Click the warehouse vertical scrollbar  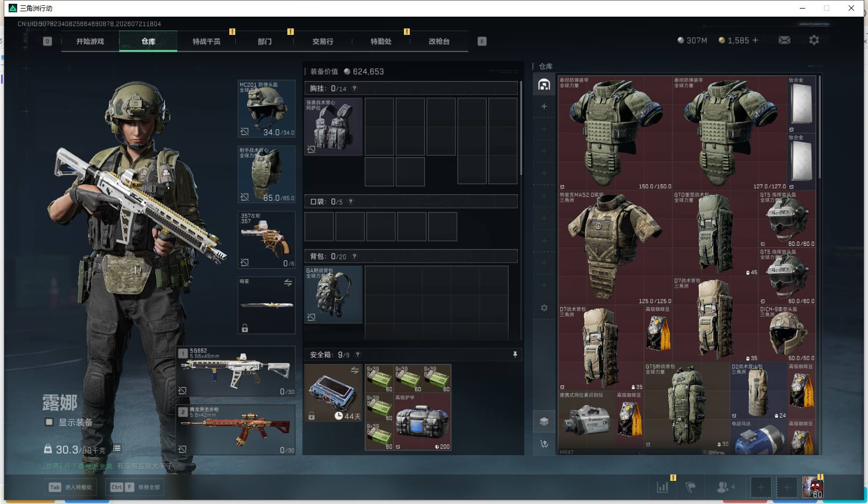coord(819,129)
